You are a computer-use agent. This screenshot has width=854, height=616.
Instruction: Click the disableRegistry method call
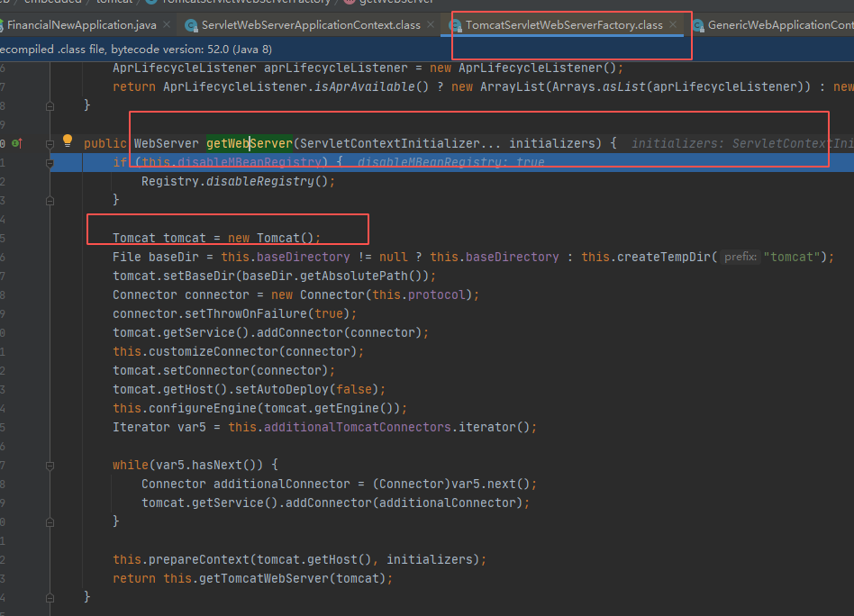(259, 181)
